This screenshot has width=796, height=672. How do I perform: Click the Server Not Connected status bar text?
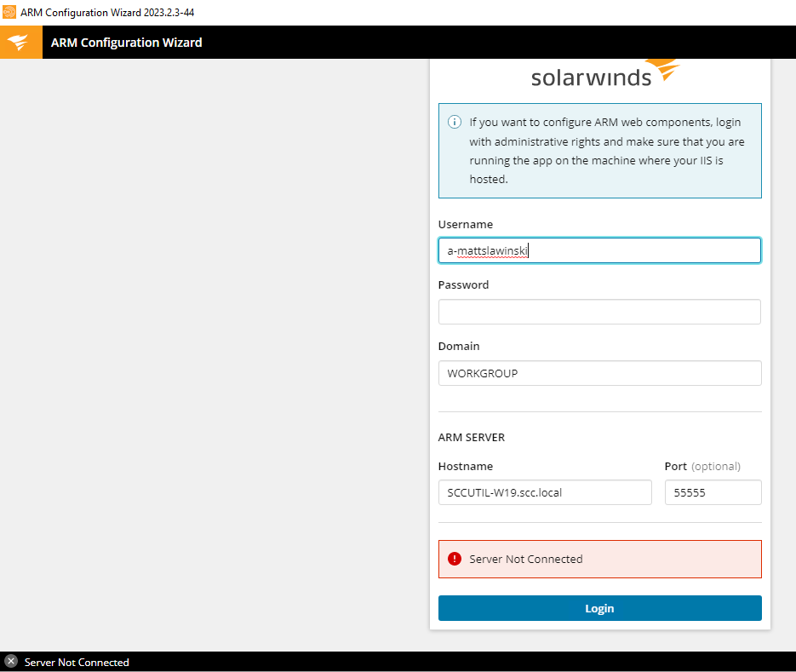click(x=77, y=663)
